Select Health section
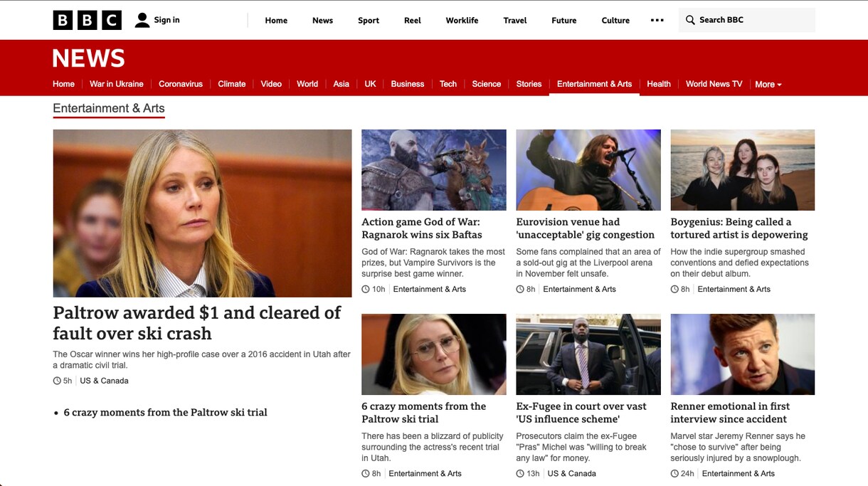The image size is (868, 486). click(659, 84)
